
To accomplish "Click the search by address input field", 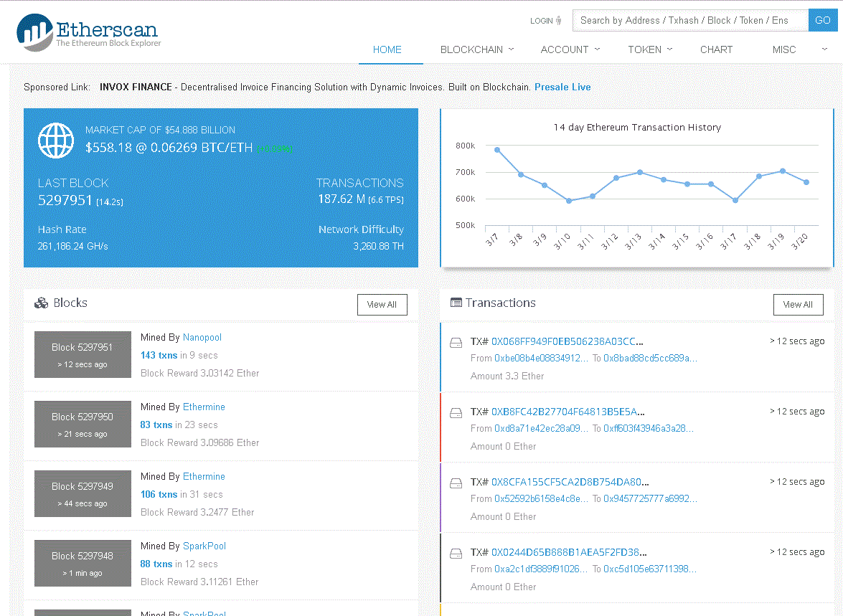I will click(689, 20).
